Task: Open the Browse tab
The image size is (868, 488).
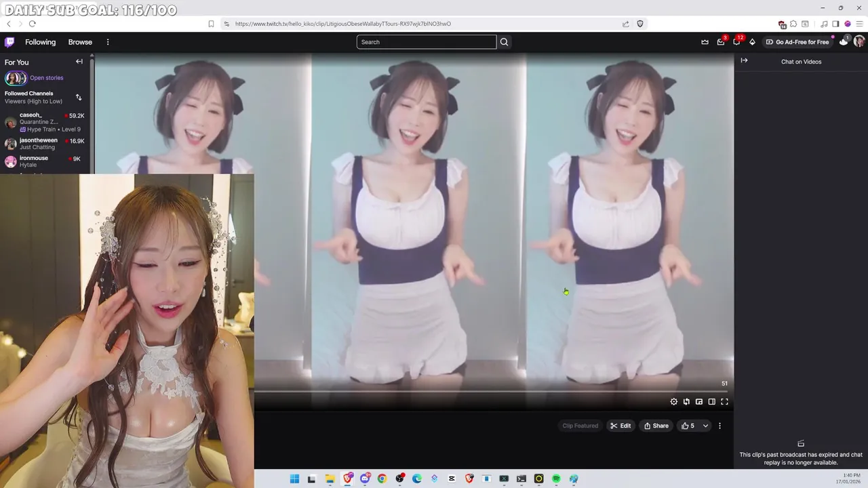Action: click(80, 42)
